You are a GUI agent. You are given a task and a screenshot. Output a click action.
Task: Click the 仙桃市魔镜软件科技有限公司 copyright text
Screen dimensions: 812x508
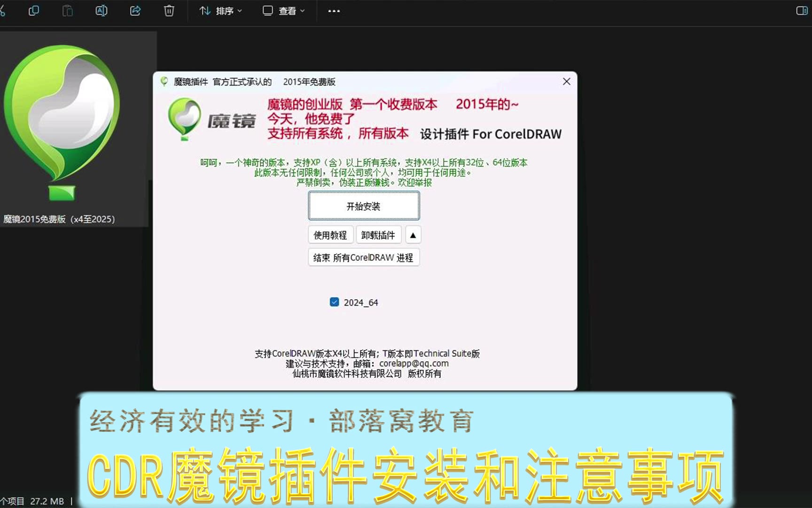[367, 374]
